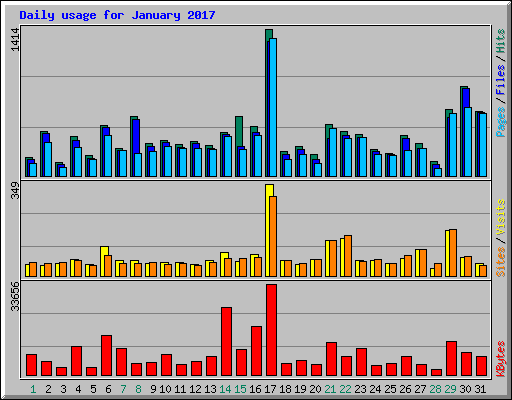512x400 pixels.
Task: Click day 17 on the x-axis
Action: 270,389
